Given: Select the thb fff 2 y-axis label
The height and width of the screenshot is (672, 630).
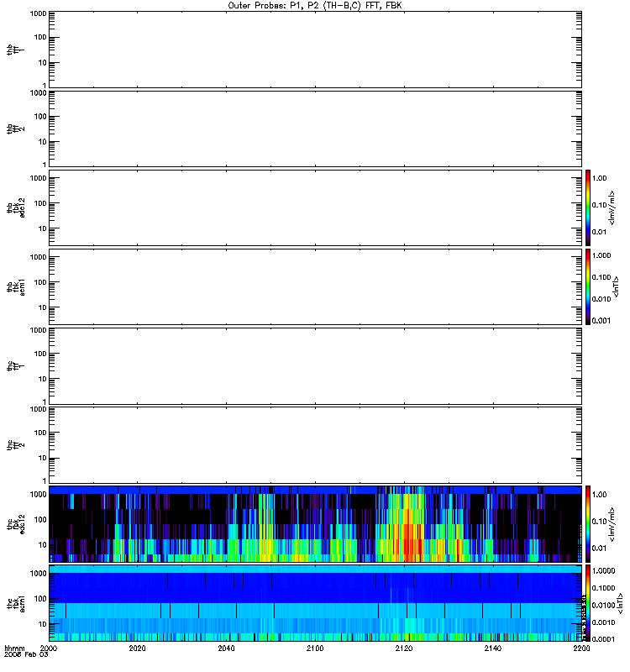Looking at the screenshot, I should tap(15, 129).
